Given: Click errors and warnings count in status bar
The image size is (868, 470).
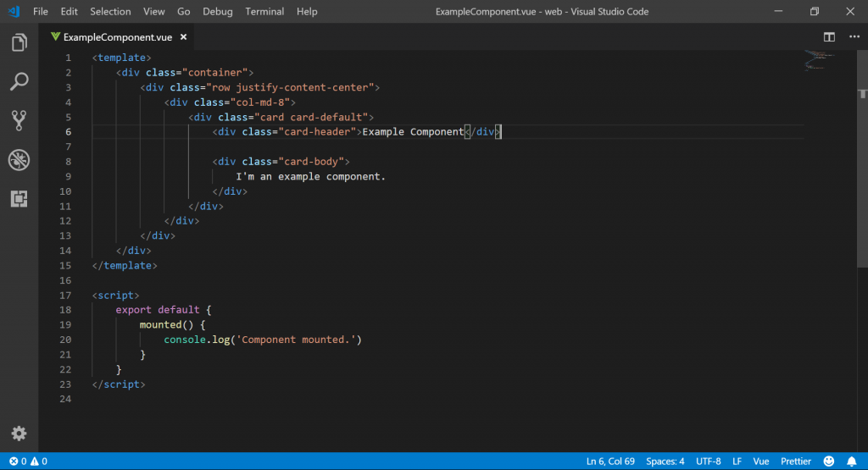Looking at the screenshot, I should (28, 462).
